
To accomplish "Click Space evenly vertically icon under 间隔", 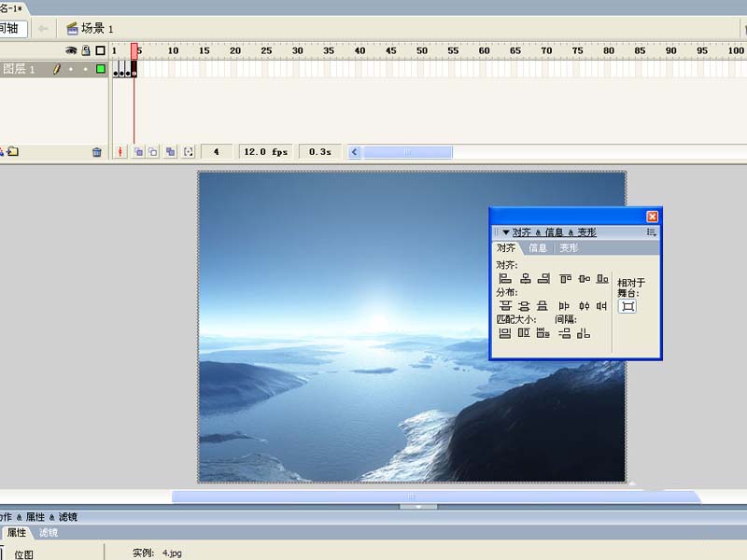I will 565,333.
